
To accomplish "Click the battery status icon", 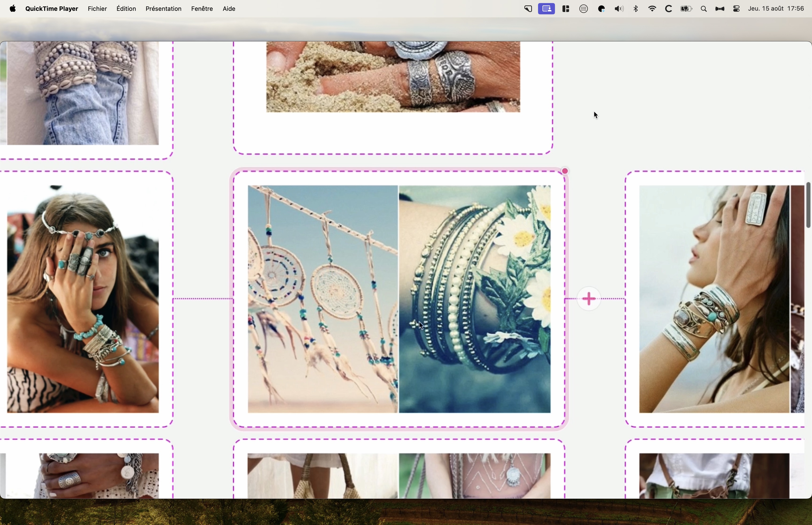I will click(686, 9).
